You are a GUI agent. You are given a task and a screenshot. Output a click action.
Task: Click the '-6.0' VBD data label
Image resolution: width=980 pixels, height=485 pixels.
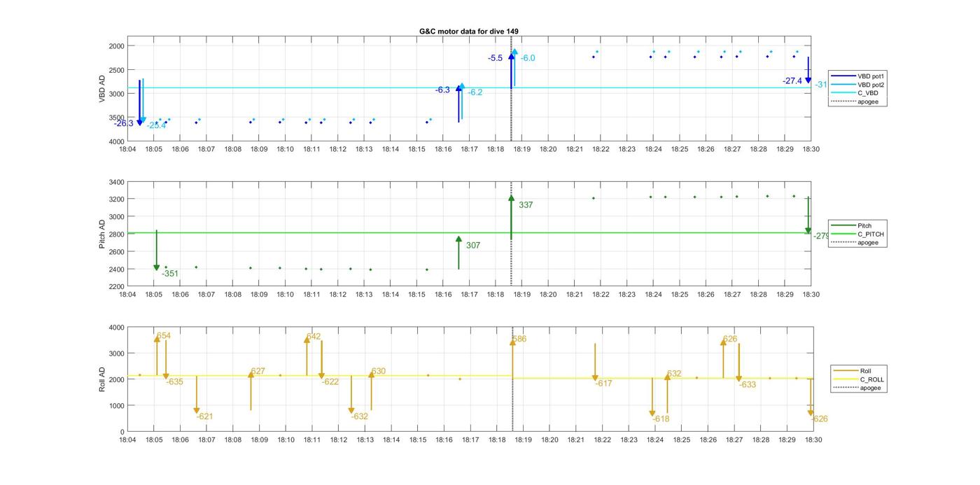point(528,58)
